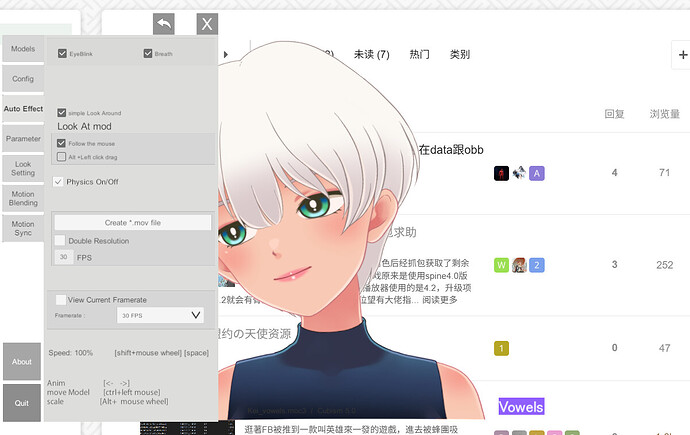The height and width of the screenshot is (435, 690).
Task: Open the 类别 forum tab
Action: pyautogui.click(x=460, y=55)
